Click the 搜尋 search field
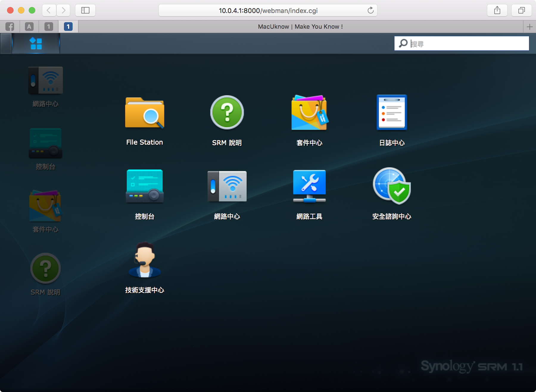 point(468,44)
